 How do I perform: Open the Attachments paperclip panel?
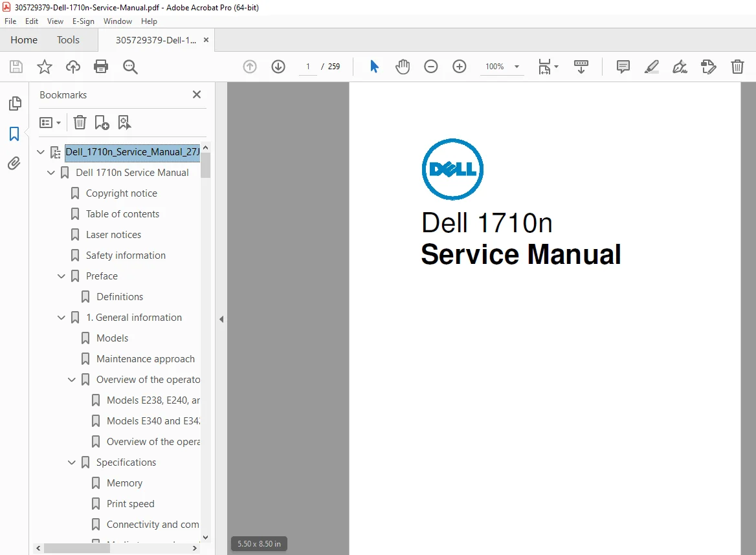coord(14,163)
